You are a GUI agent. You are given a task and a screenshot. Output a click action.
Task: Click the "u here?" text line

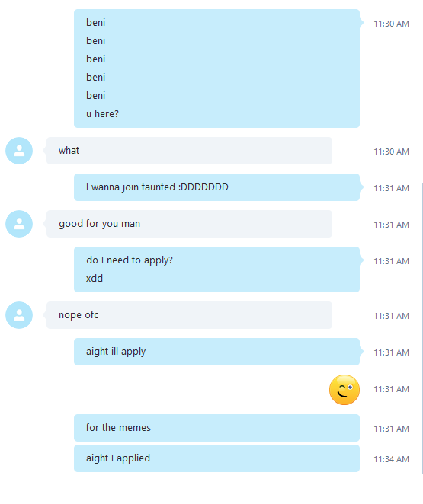pyautogui.click(x=102, y=113)
